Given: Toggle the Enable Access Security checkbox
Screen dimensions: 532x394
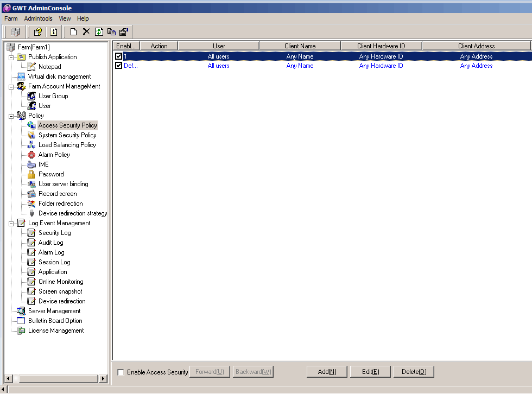Looking at the screenshot, I should [121, 372].
